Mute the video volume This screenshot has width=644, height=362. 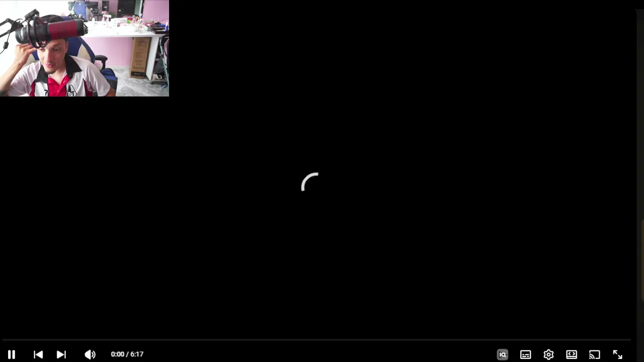pyautogui.click(x=90, y=354)
